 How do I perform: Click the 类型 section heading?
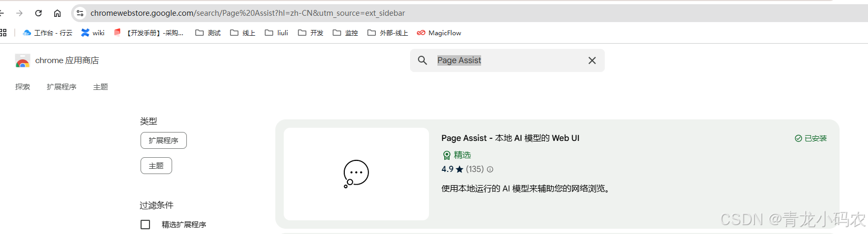pyautogui.click(x=148, y=121)
